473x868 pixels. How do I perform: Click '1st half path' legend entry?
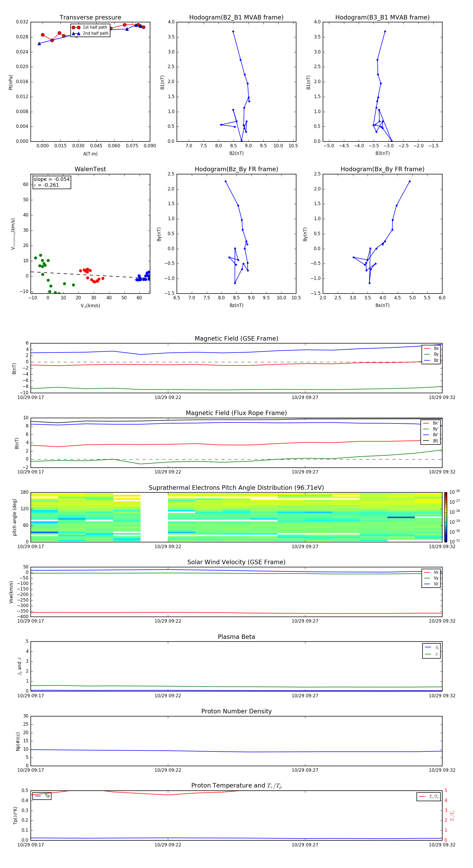pyautogui.click(x=90, y=27)
